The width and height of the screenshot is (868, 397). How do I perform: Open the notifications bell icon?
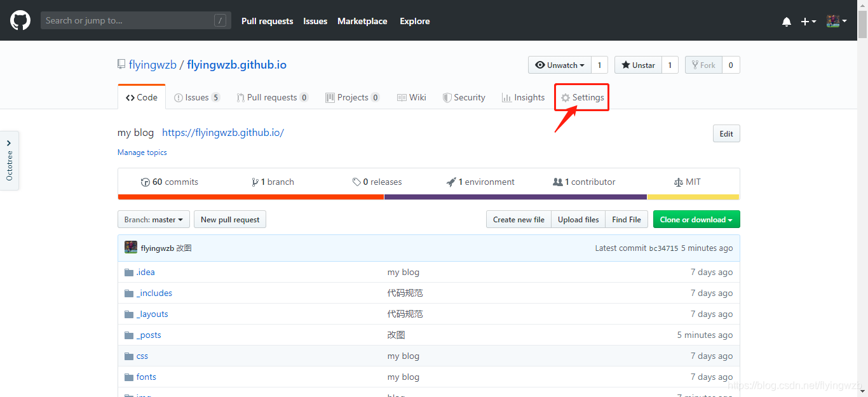point(787,22)
